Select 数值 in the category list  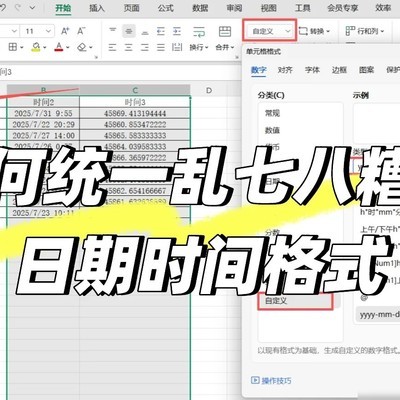(x=272, y=130)
